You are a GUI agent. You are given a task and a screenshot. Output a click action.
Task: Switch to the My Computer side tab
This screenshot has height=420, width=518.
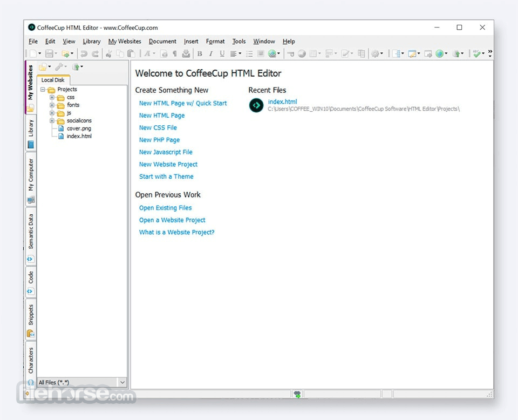pyautogui.click(x=31, y=180)
